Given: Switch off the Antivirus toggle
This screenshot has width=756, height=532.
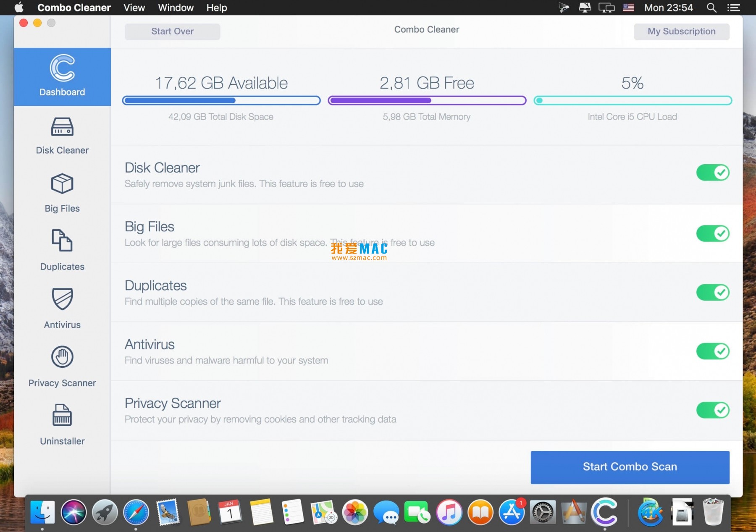Looking at the screenshot, I should [x=713, y=351].
